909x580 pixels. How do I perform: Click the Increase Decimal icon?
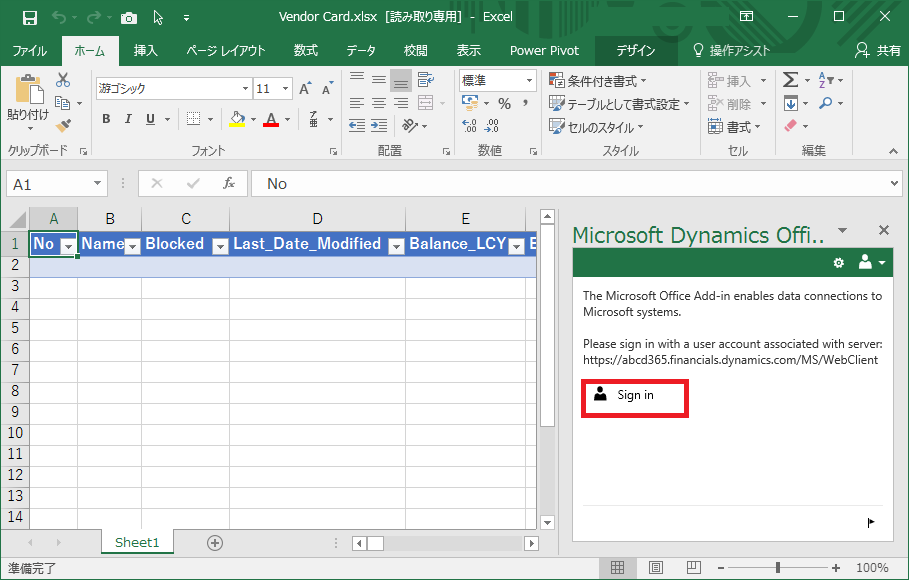(x=470, y=125)
